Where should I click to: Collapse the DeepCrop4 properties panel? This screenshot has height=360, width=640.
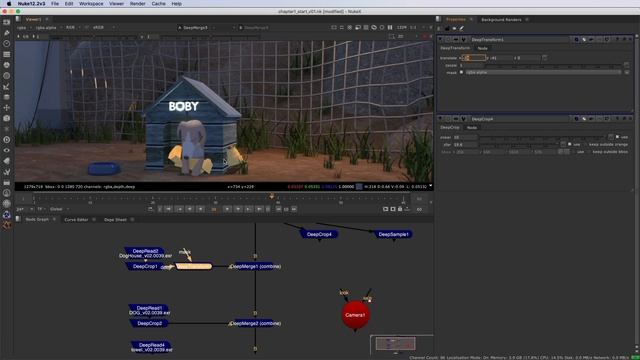pyautogui.click(x=440, y=119)
